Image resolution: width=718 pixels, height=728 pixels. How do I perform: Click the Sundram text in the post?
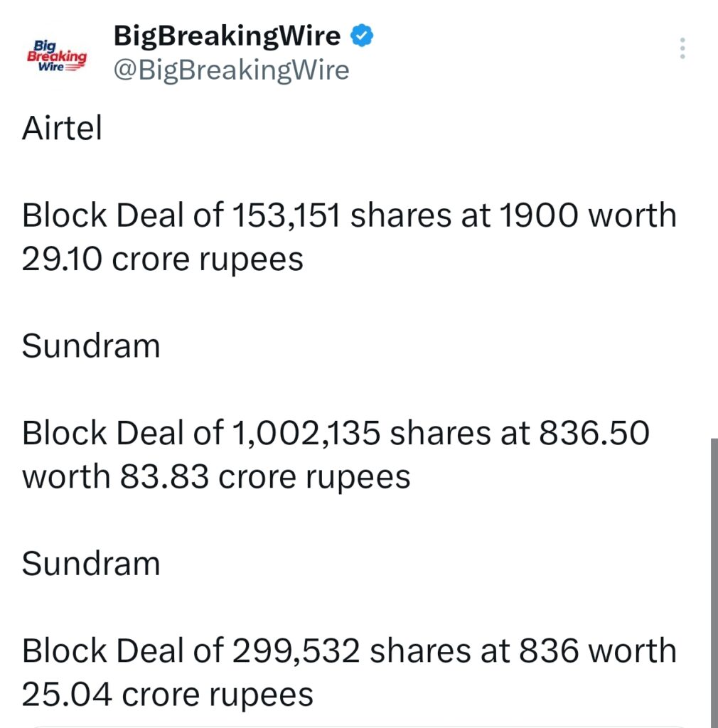(x=90, y=346)
